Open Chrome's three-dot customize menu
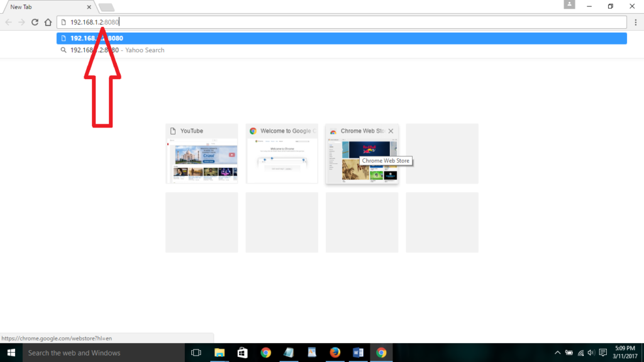Image resolution: width=644 pixels, height=362 pixels. [x=635, y=22]
